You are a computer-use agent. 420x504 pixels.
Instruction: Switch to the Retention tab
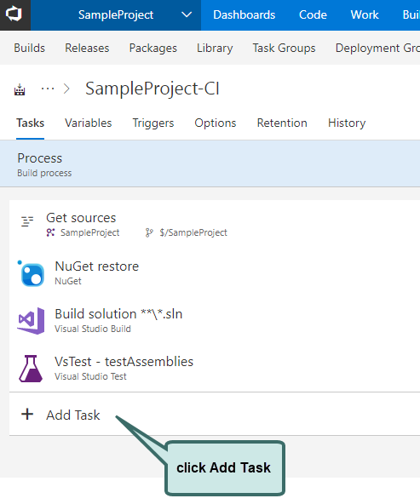coord(282,123)
